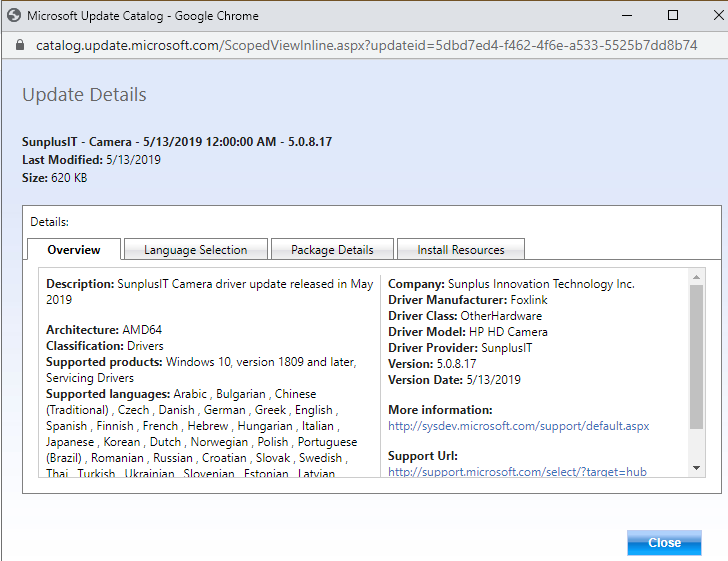Open the sysdev.microsoft.com more information link
Viewport: 728px width, 561px height.
[518, 426]
